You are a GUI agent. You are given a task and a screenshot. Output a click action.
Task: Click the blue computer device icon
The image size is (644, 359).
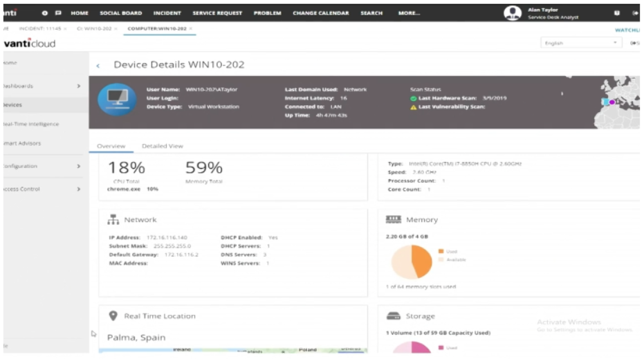[x=117, y=100]
